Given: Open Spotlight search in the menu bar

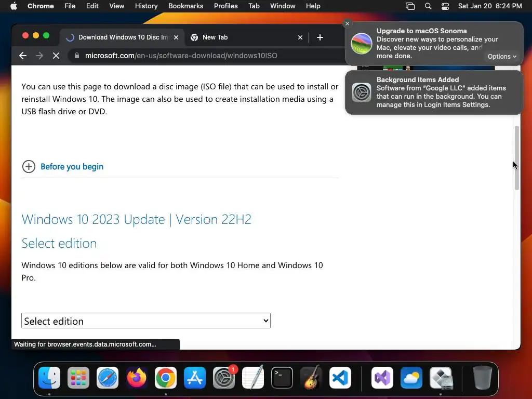Looking at the screenshot, I should point(428,6).
